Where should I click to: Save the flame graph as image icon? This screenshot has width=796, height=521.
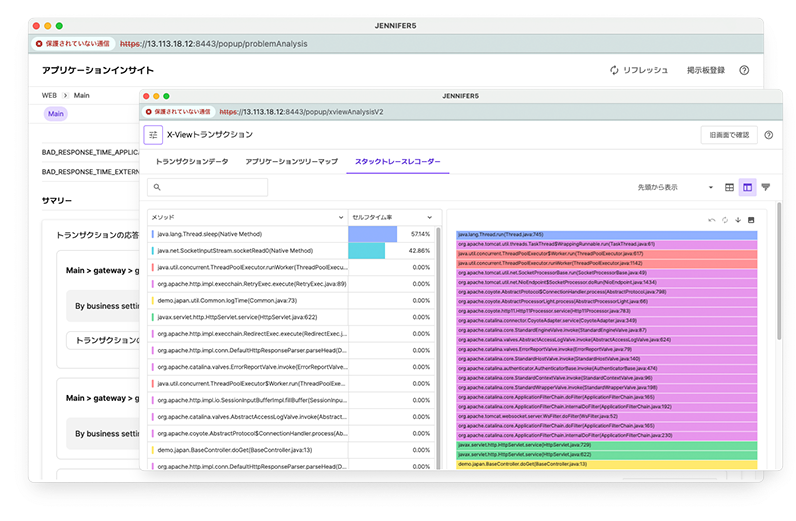tap(751, 220)
